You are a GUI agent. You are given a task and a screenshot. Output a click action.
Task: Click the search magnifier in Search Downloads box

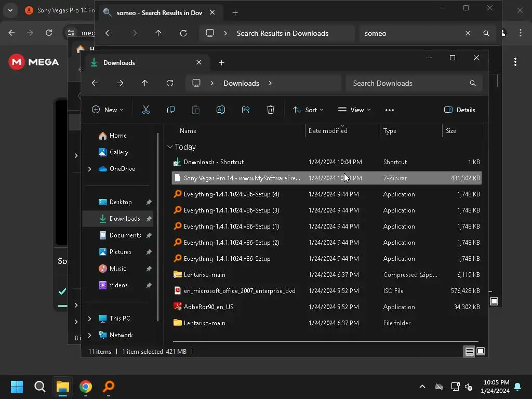click(473, 83)
